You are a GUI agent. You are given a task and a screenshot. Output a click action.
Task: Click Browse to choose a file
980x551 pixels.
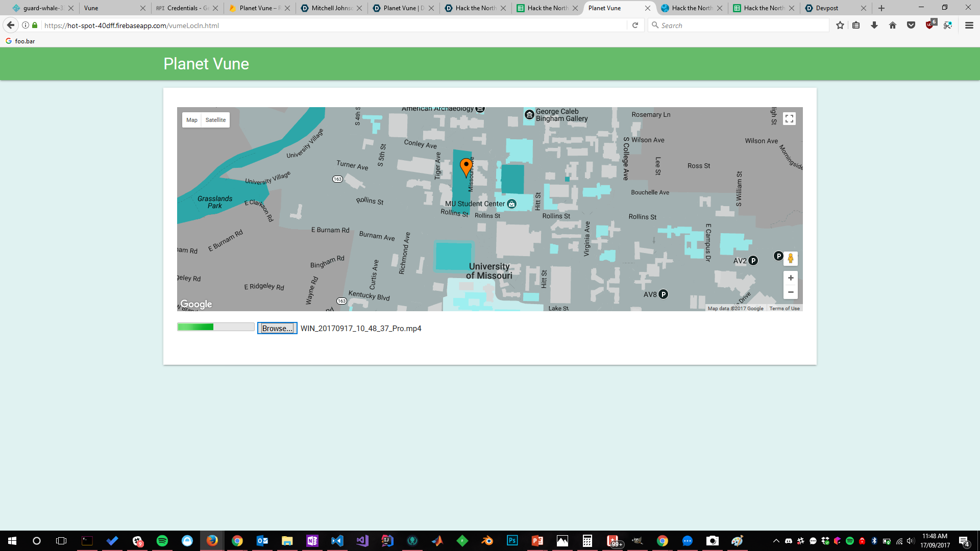(x=277, y=328)
